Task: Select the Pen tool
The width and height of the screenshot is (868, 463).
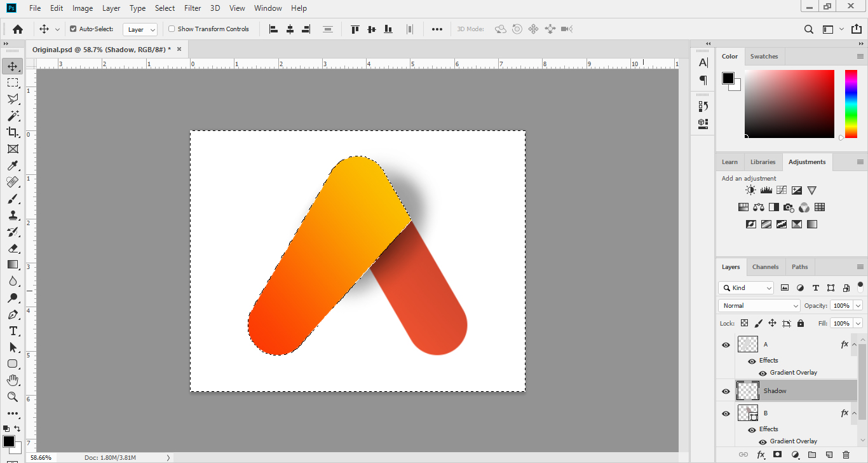Action: click(x=13, y=314)
